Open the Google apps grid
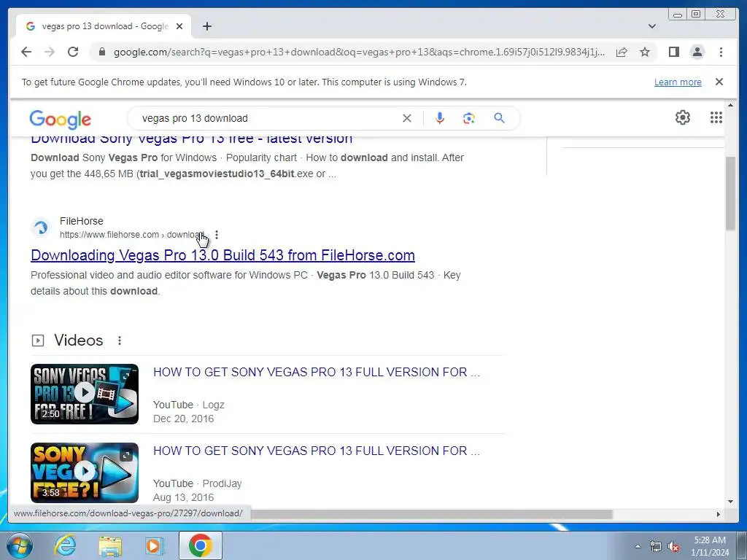 [x=716, y=117]
